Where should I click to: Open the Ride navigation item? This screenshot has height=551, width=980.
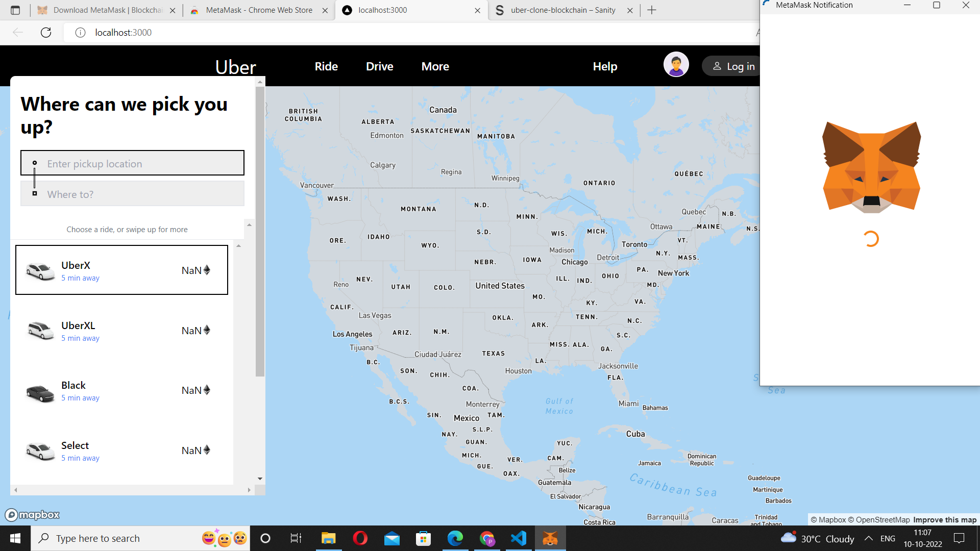(x=326, y=66)
